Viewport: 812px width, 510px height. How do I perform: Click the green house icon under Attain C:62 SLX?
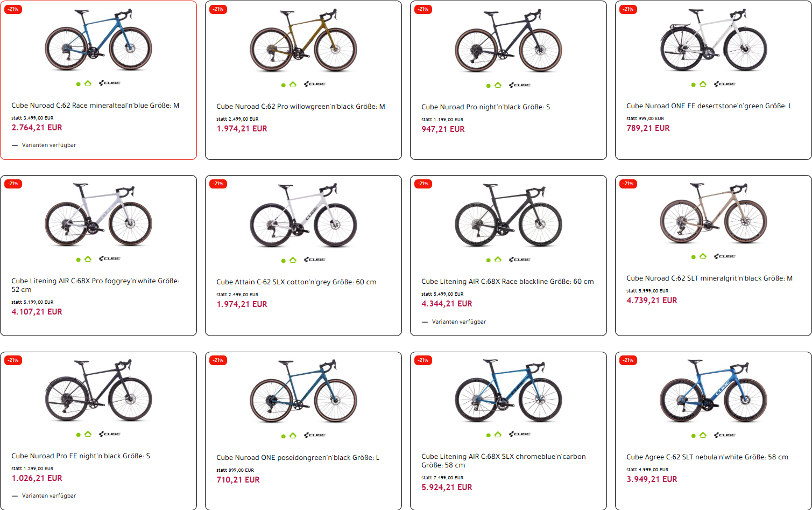click(293, 260)
